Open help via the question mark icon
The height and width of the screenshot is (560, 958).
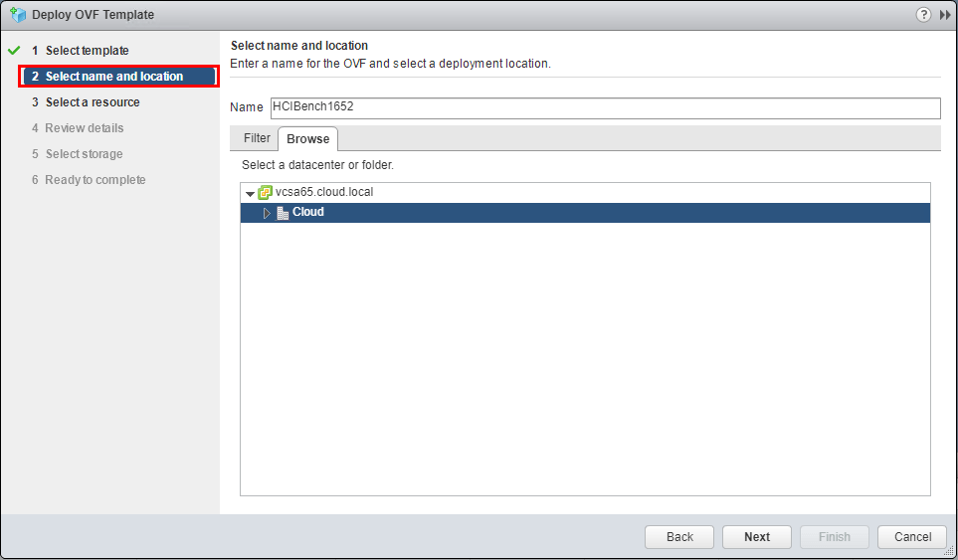(923, 15)
